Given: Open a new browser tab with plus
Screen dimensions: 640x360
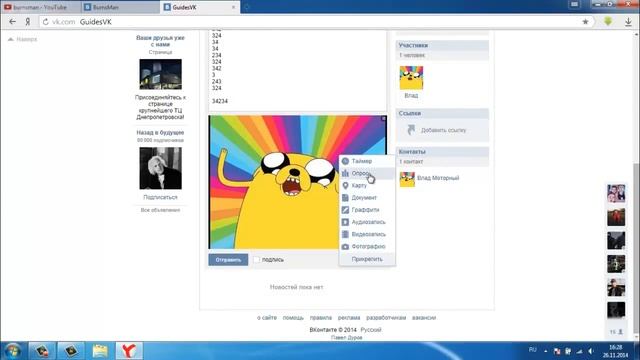Looking at the screenshot, I should 247,7.
